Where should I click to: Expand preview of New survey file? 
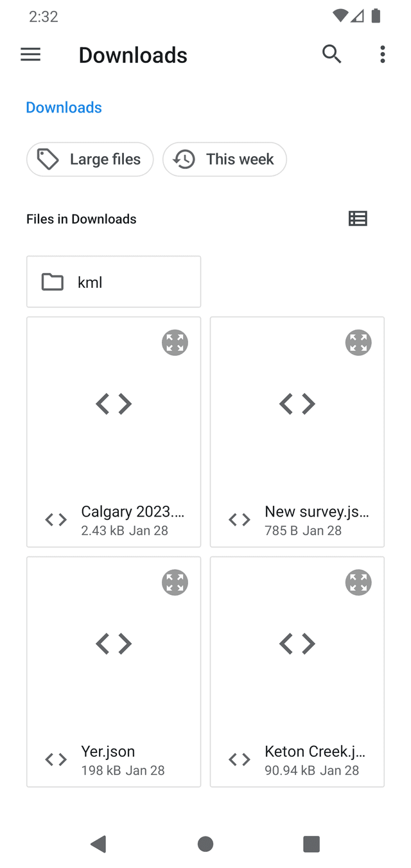[358, 342]
